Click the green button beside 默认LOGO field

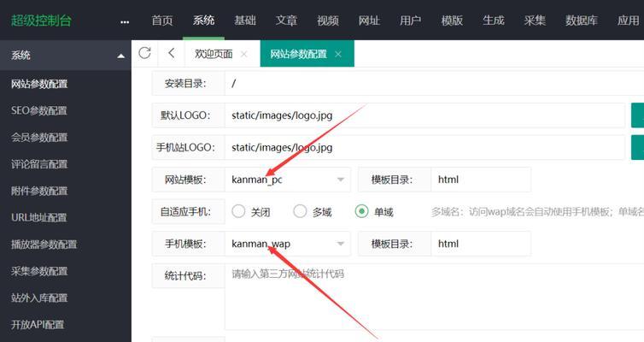click(x=637, y=115)
